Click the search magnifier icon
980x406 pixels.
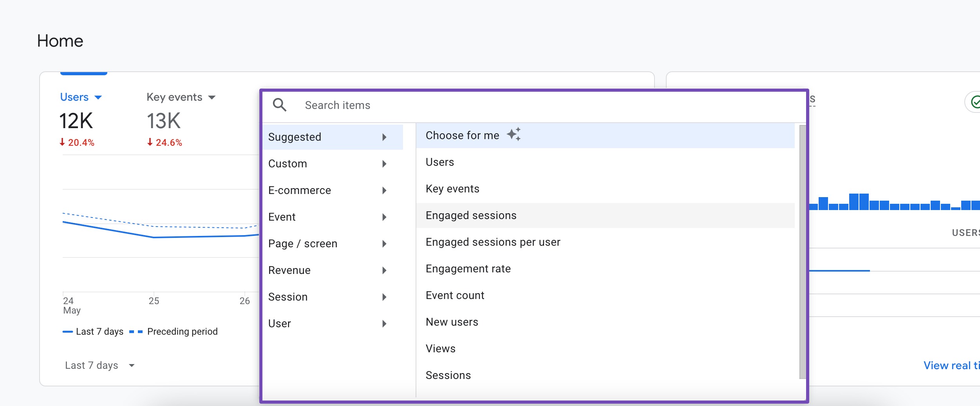pyautogui.click(x=280, y=105)
